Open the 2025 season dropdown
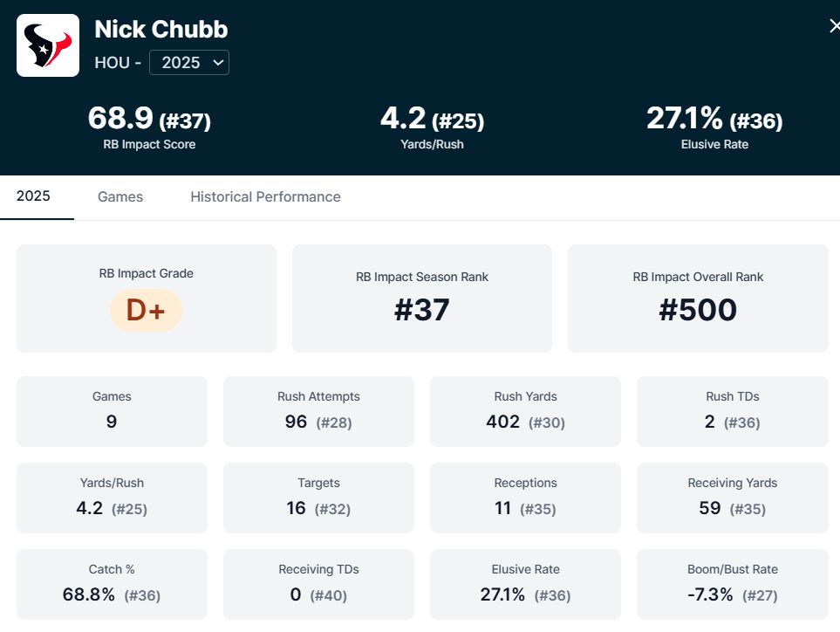Viewport: 840px width, 632px height. 189,63
